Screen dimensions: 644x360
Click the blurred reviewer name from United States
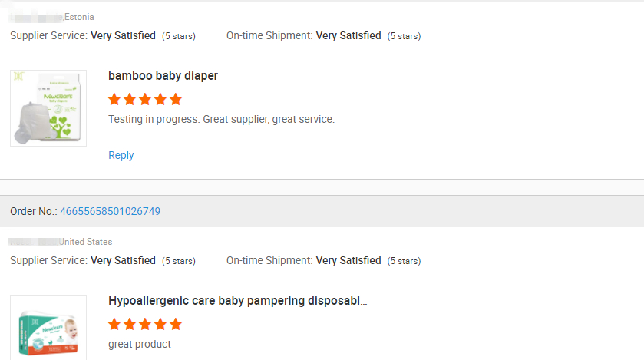pos(34,242)
